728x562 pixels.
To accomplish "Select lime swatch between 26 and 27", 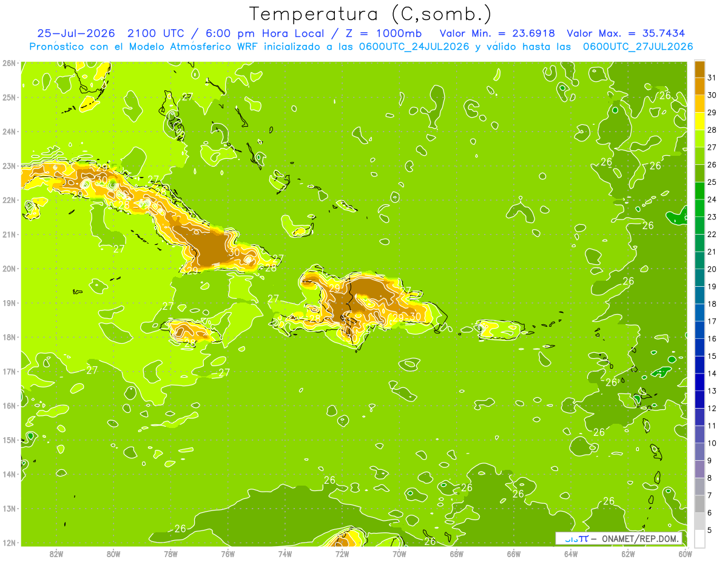I will coord(699,155).
